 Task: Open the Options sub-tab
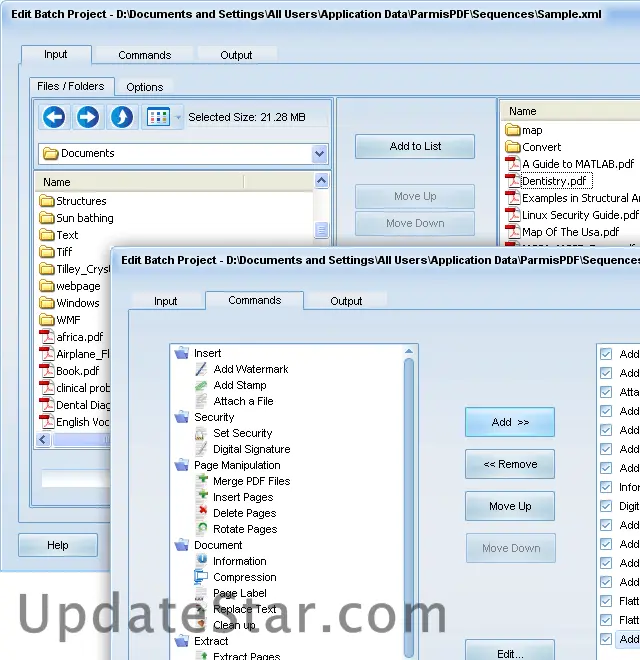click(x=145, y=87)
